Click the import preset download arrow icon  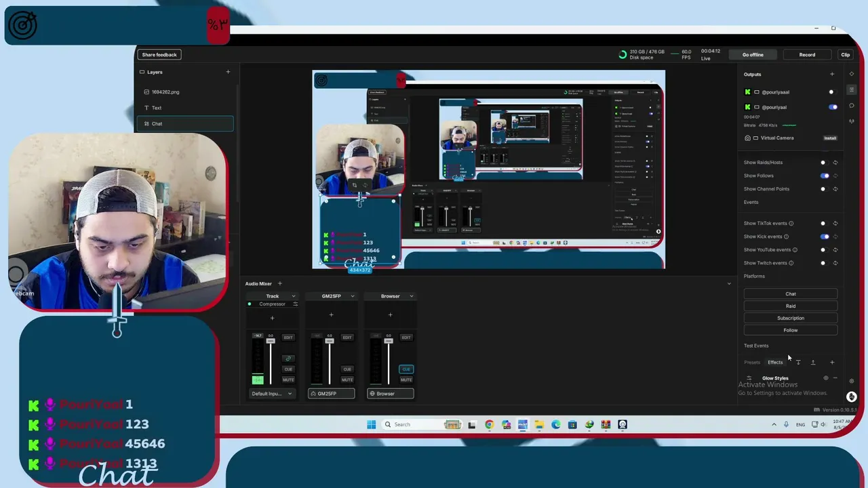pos(798,363)
